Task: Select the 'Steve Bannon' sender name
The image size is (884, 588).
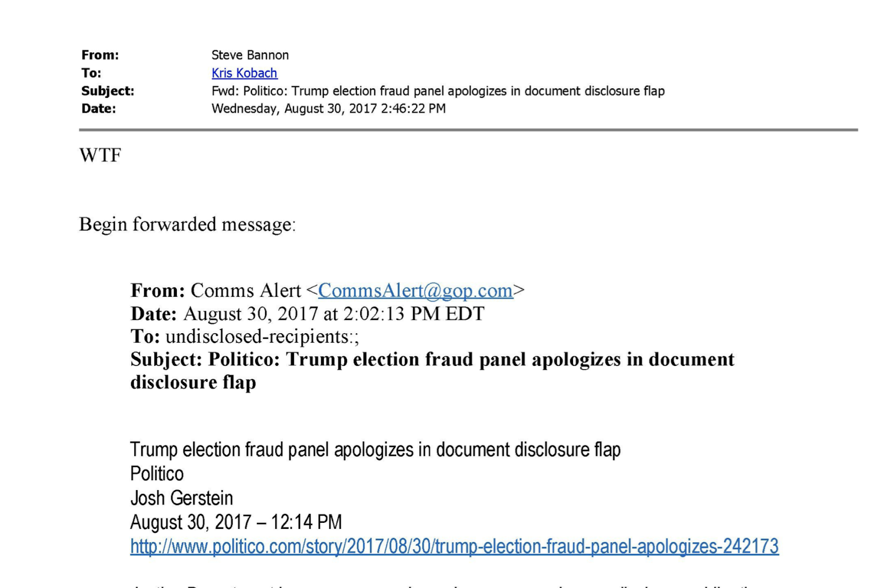Action: pyautogui.click(x=250, y=55)
